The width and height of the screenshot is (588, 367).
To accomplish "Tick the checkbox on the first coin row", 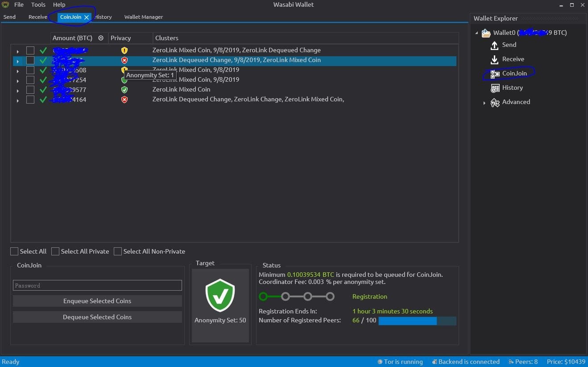I will tap(30, 50).
